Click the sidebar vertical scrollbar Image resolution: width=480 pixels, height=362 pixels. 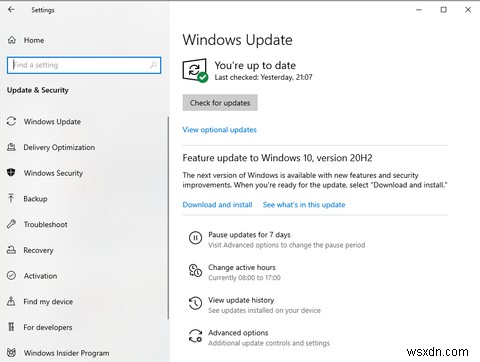coord(168,218)
